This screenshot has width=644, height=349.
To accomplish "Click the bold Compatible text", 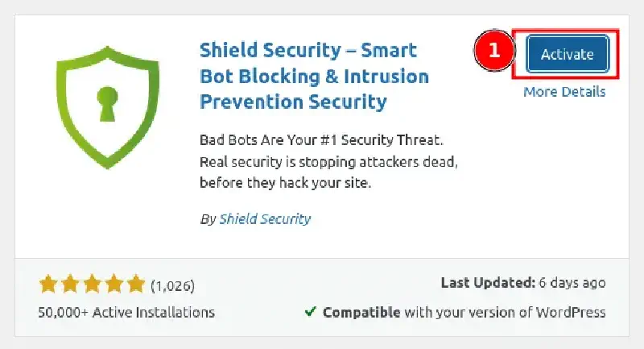I will coord(360,312).
